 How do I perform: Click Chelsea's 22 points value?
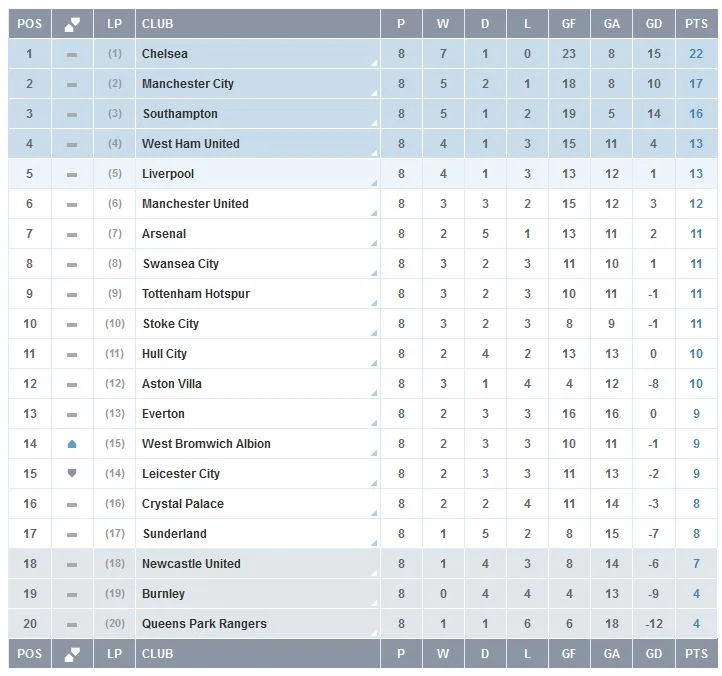pos(696,54)
